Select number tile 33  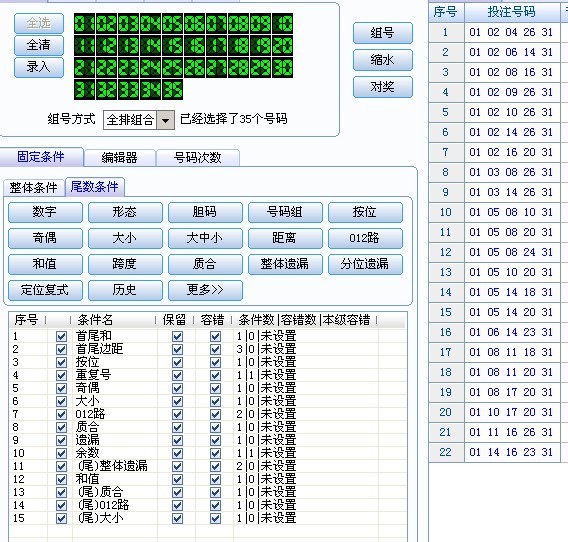point(129,90)
